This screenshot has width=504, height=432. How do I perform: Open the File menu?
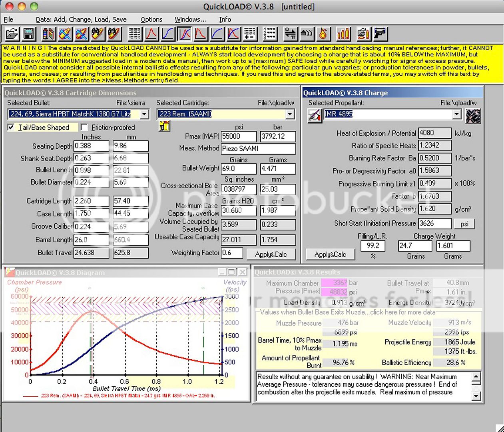(x=8, y=19)
